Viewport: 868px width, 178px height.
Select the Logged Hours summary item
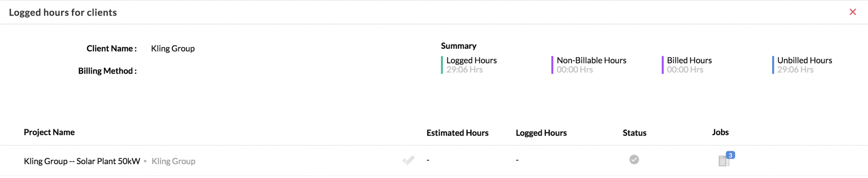coord(471,65)
